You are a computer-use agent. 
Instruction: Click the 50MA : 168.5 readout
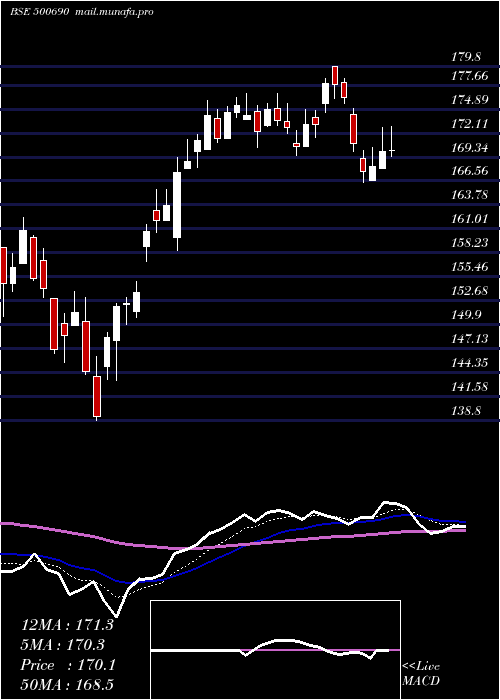(x=69, y=685)
